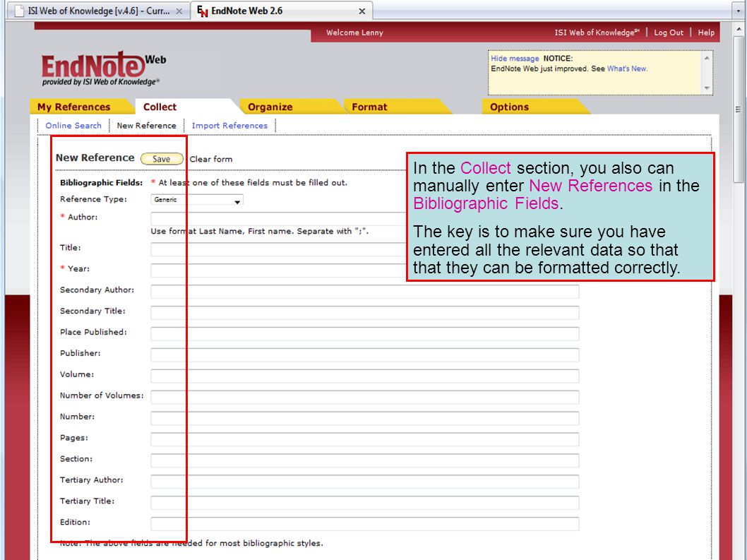The image size is (747, 560).
Task: Open the Help link in the header
Action: pyautogui.click(x=706, y=32)
